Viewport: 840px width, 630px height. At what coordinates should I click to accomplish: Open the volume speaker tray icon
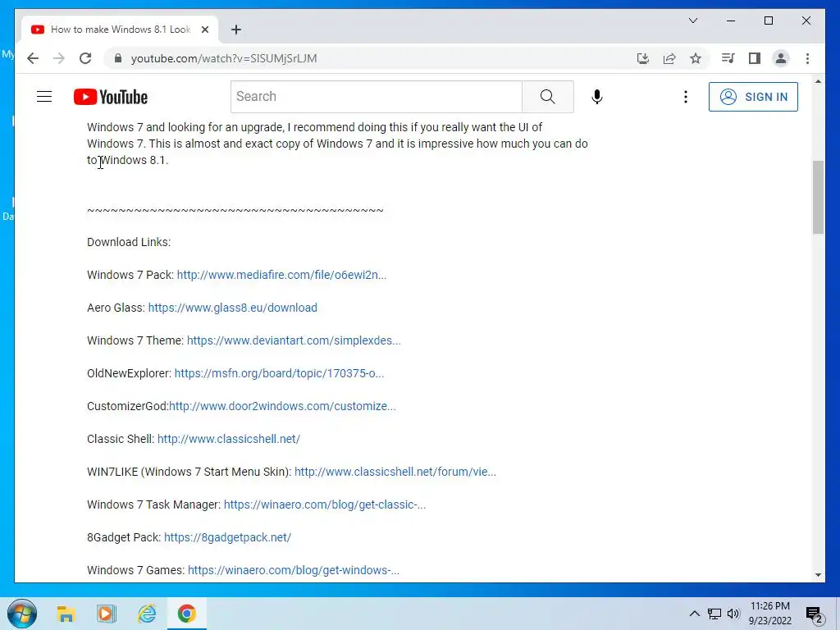[x=733, y=614]
